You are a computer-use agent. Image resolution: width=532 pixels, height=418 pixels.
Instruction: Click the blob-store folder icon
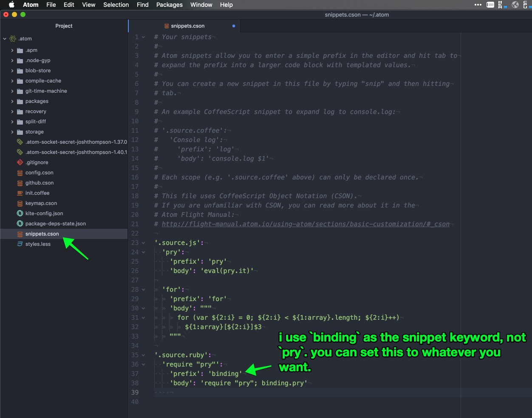point(20,71)
